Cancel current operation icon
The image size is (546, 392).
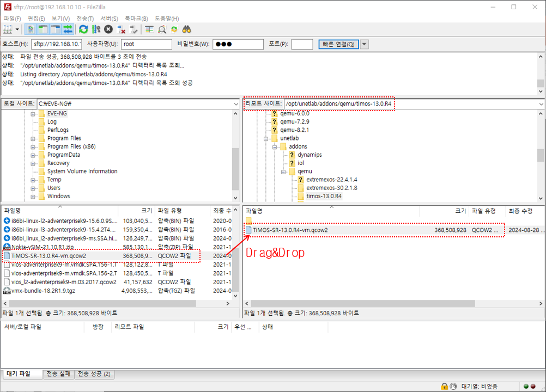click(108, 29)
